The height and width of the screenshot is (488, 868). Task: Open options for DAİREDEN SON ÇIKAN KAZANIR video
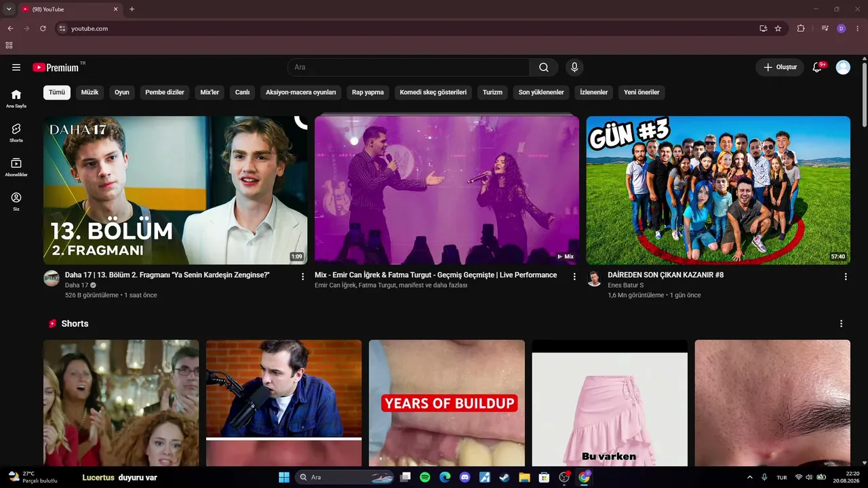pyautogui.click(x=846, y=277)
